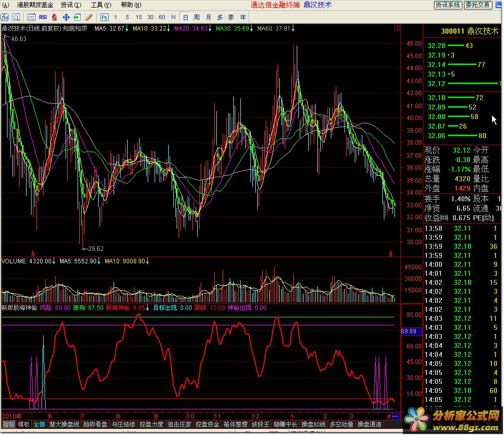This screenshot has width=504, height=435.
Task: Select the 趋势看盘 indicator tab
Action: click(95, 424)
